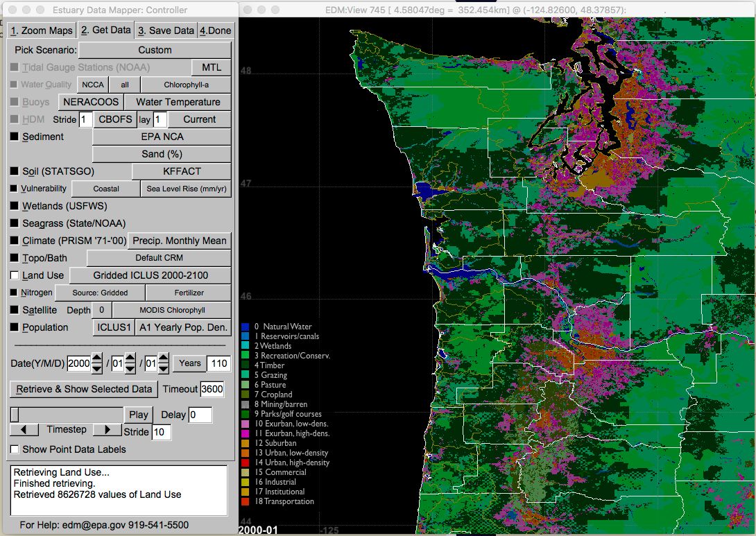Decrement the day stepper down arrow
Viewport: 756px width, 536px height.
click(163, 368)
